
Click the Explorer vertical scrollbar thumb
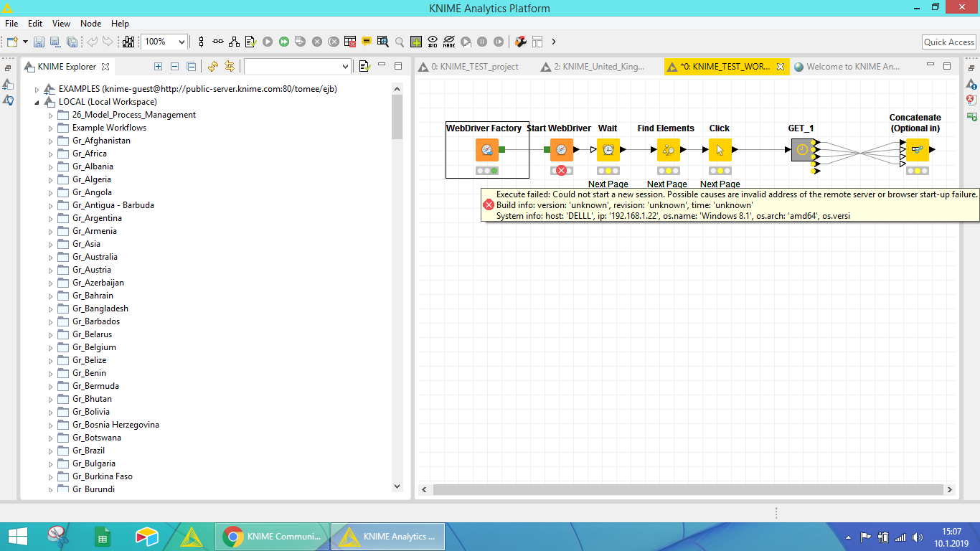tap(397, 117)
